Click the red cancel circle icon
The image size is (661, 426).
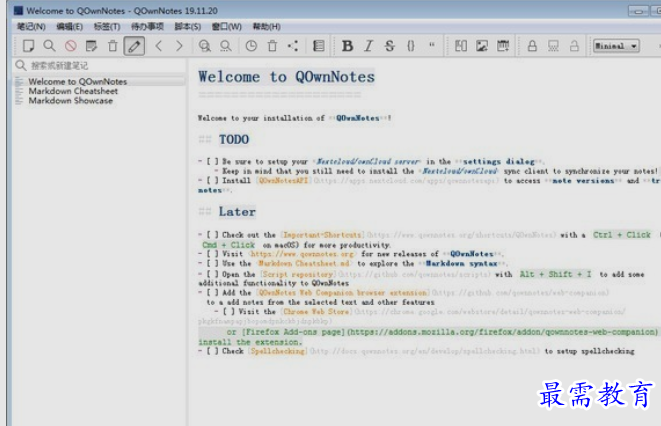[x=70, y=46]
